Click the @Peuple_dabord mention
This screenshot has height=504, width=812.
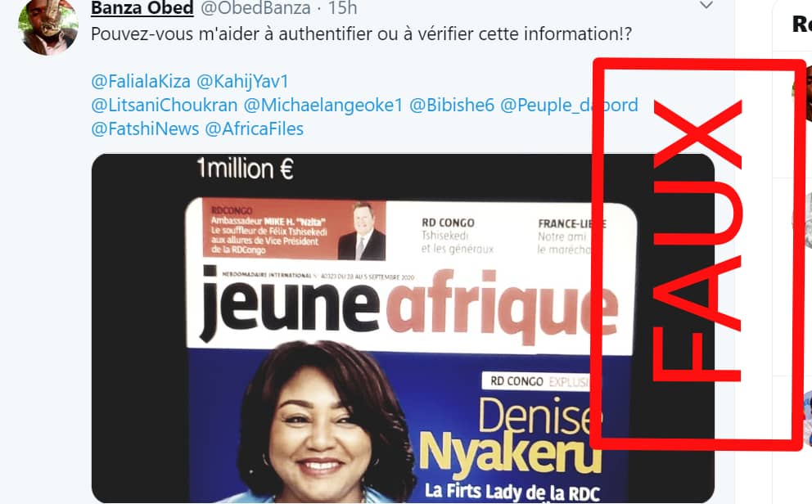coord(569,105)
